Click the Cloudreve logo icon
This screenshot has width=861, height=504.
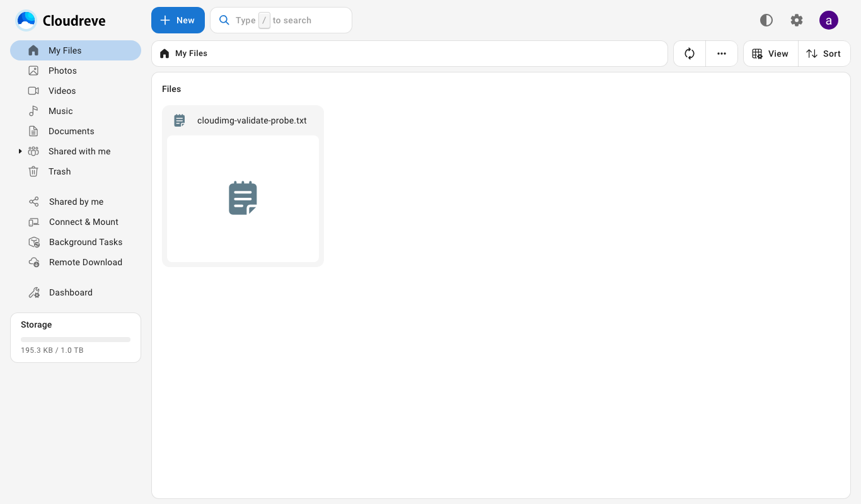(x=26, y=21)
